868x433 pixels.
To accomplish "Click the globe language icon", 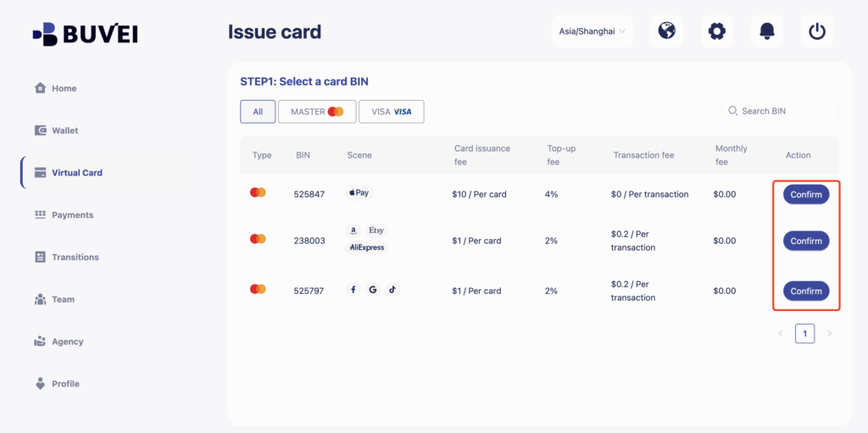I will [x=667, y=31].
